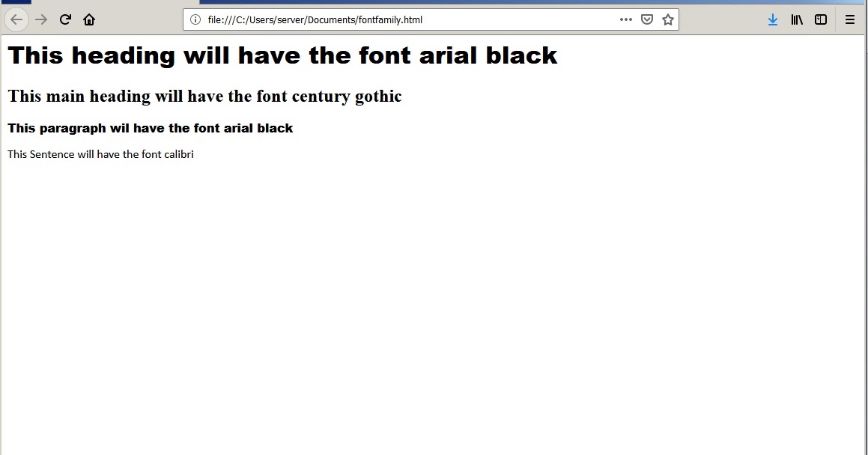868x455 pixels.
Task: Open the site information icon
Action: (x=196, y=19)
